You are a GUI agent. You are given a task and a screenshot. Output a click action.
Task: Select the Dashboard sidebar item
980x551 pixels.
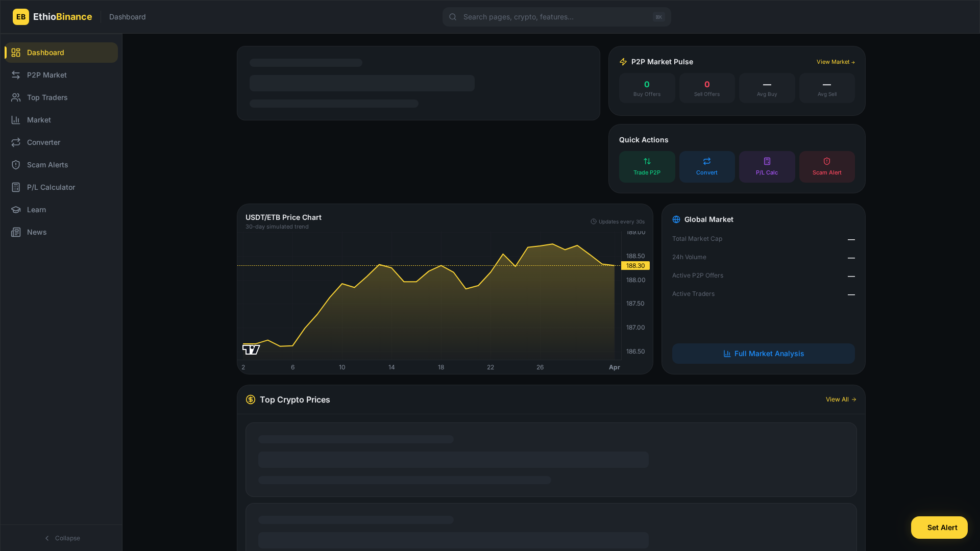coord(45,52)
